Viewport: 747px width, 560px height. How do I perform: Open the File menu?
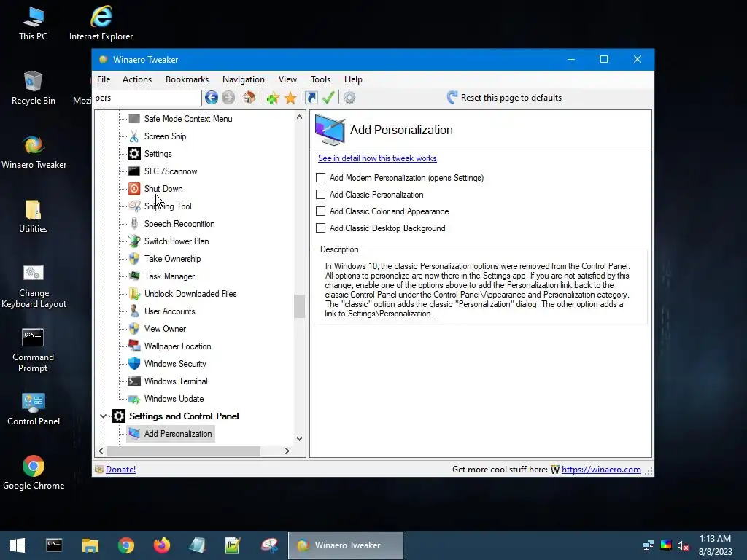(x=104, y=79)
